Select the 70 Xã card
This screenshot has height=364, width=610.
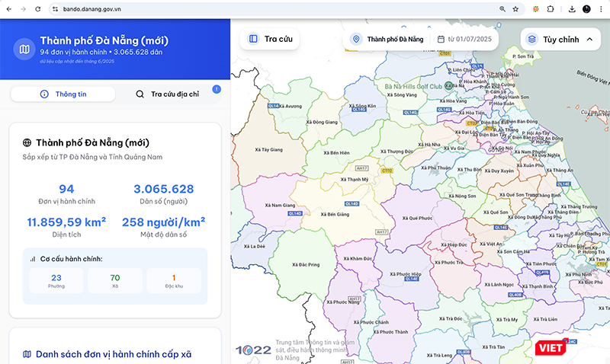click(x=115, y=281)
